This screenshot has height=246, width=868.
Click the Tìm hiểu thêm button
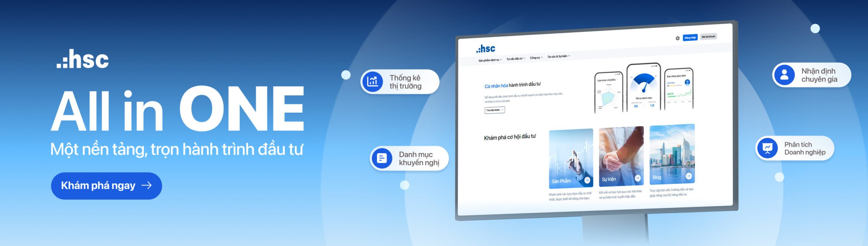tap(495, 110)
